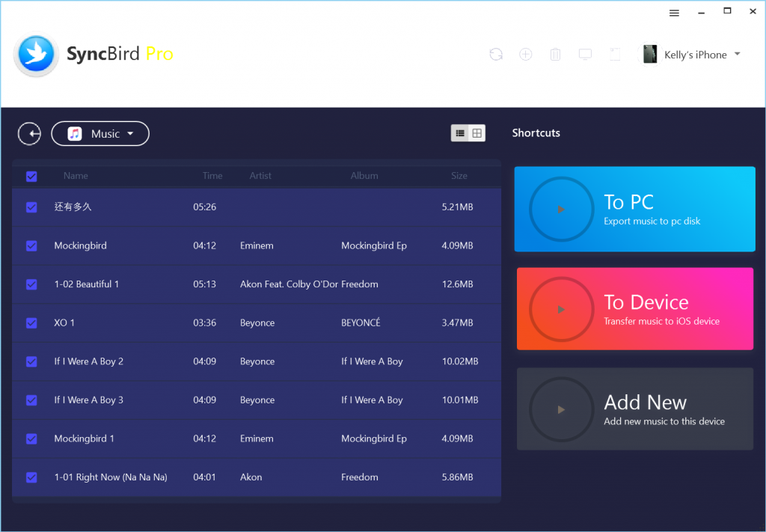Click the 10.02MB size value
This screenshot has width=766, height=532.
pyautogui.click(x=460, y=361)
